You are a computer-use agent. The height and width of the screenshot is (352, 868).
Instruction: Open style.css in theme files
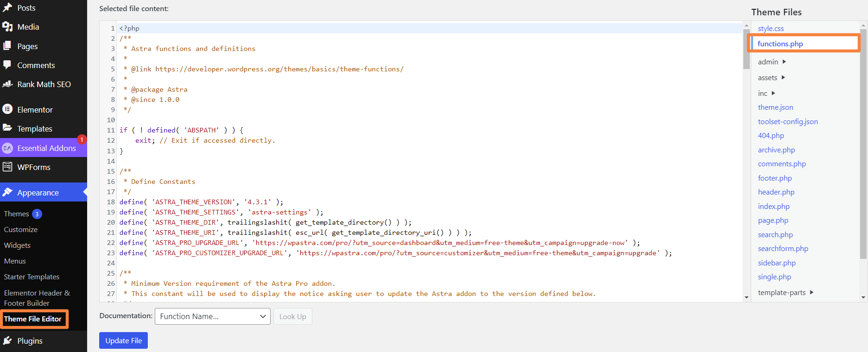pos(771,28)
